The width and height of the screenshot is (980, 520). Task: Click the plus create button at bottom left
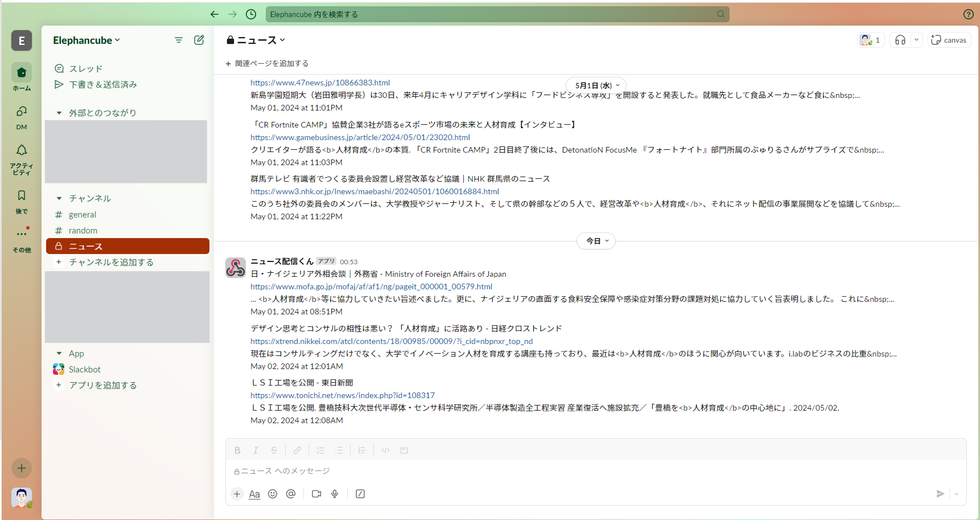(22, 468)
